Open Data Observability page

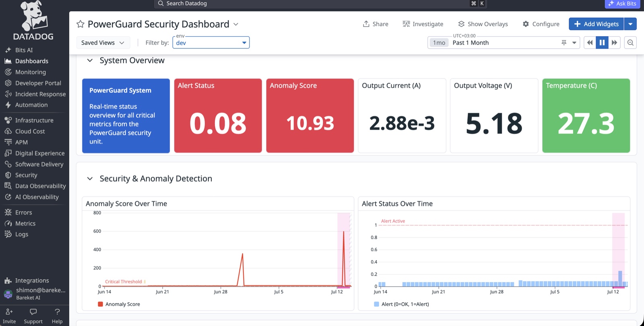(40, 186)
